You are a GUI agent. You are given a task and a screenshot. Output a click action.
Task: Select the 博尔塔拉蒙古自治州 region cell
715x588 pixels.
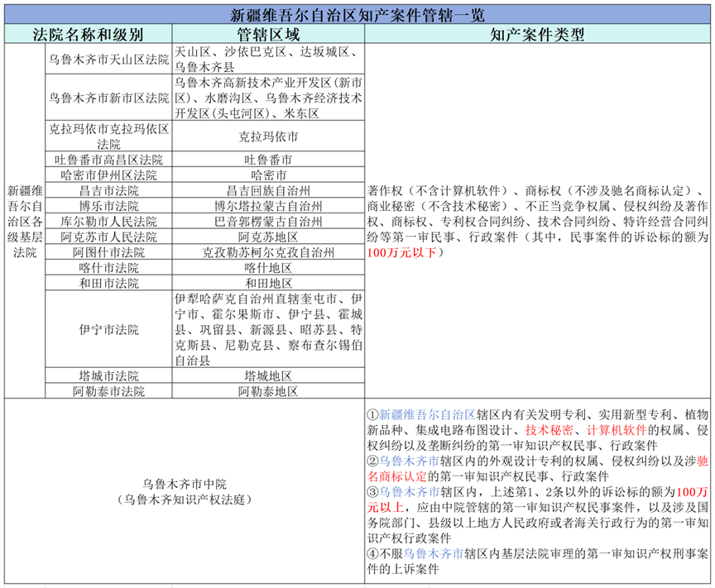268,206
